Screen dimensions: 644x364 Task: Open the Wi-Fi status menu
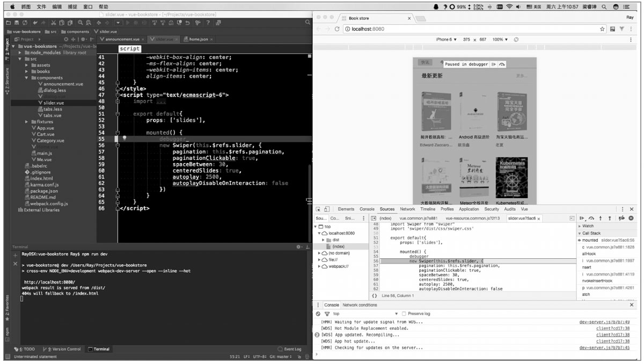coord(508,7)
